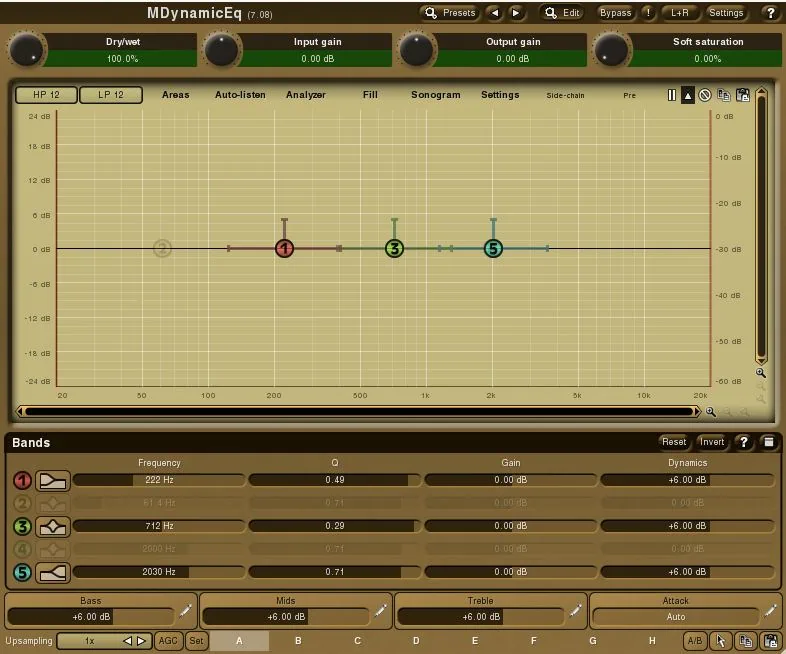Select band 1 node in the graph

point(285,249)
